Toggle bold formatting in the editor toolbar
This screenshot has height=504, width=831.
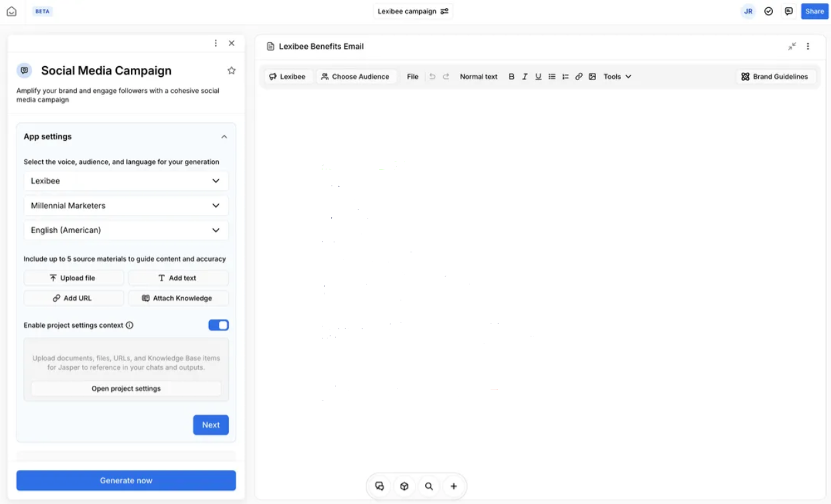511,76
